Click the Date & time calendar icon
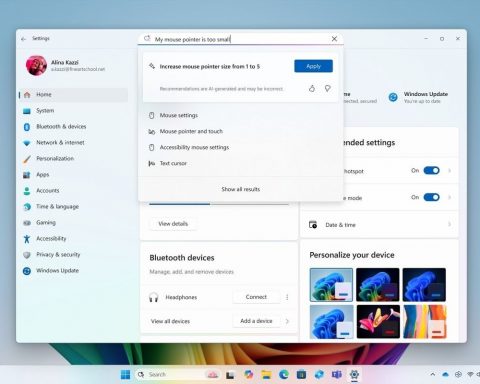480x384 pixels. pos(313,225)
